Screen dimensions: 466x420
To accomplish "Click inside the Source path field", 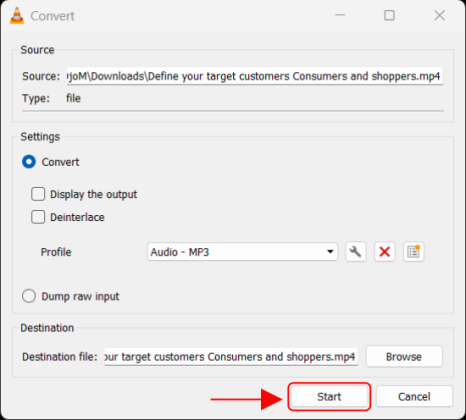I will click(255, 76).
